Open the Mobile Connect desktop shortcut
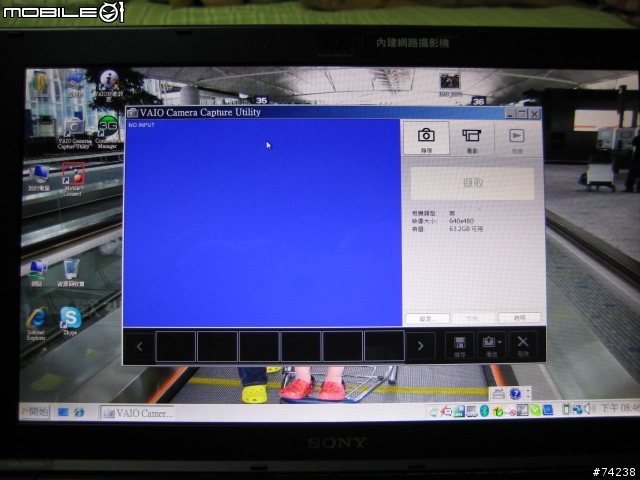This screenshot has height=480, width=640. pyautogui.click(x=73, y=179)
